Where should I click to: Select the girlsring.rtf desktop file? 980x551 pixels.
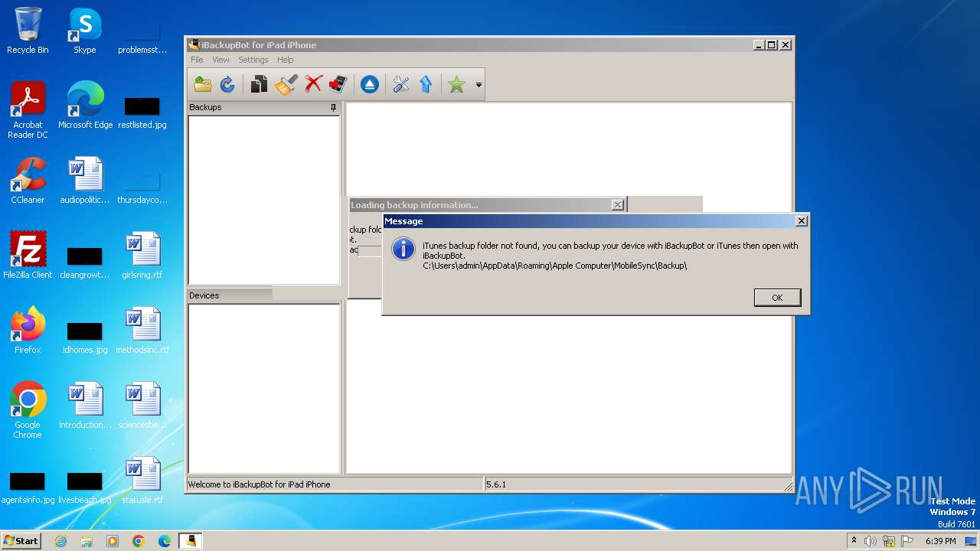142,256
